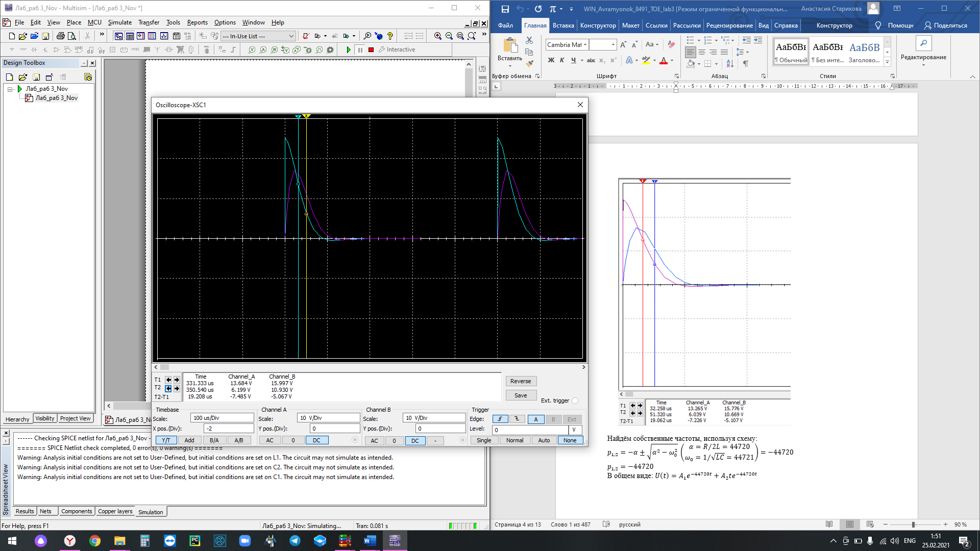The image size is (980, 551).
Task: Click the Word clear formatting eraser icon
Action: (x=671, y=44)
